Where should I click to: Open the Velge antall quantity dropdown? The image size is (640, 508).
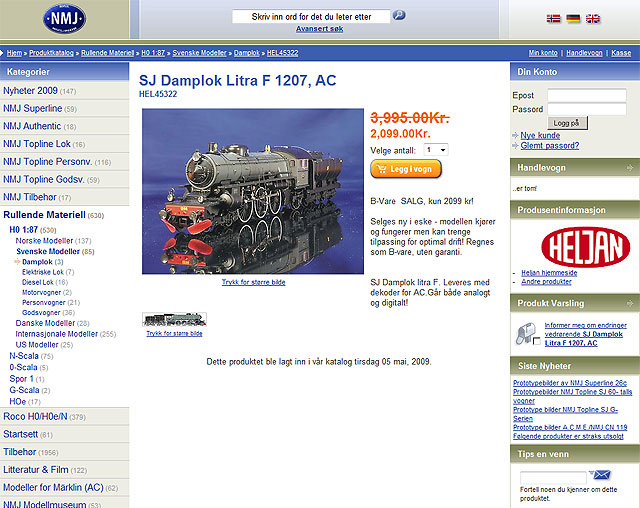[x=436, y=150]
